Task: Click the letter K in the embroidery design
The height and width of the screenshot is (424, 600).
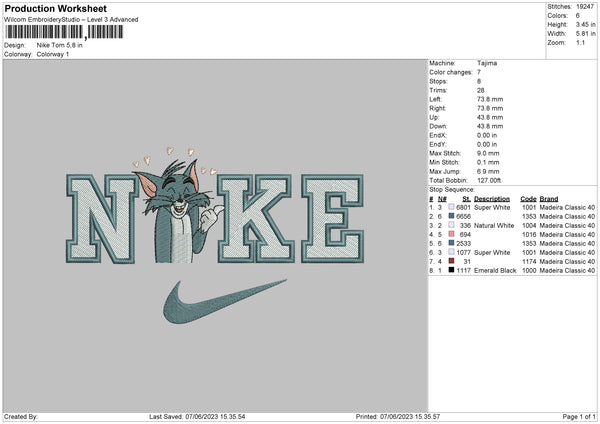Action: 256,219
